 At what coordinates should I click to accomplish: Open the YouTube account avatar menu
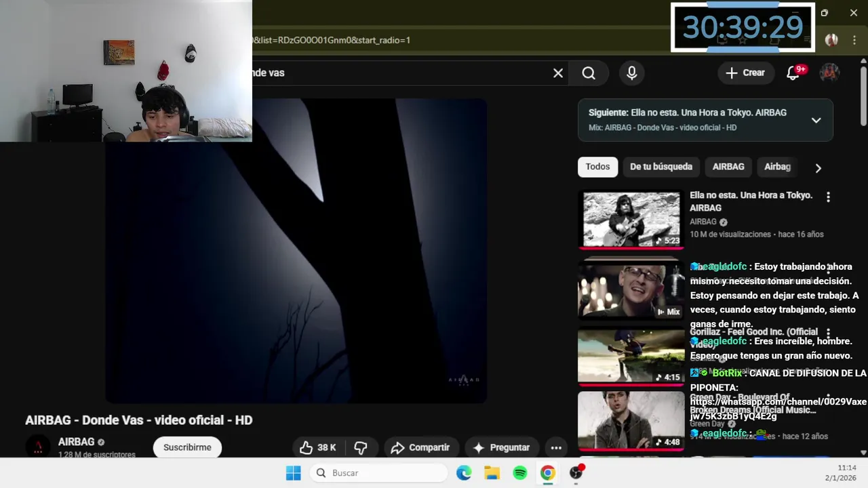[829, 73]
